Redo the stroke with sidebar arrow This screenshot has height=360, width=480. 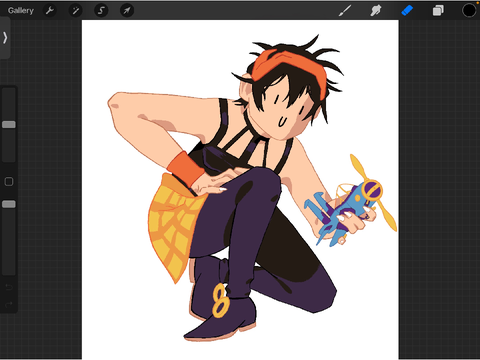[9, 304]
